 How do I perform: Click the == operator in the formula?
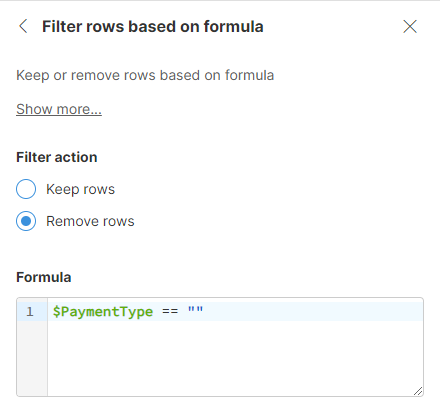[170, 312]
